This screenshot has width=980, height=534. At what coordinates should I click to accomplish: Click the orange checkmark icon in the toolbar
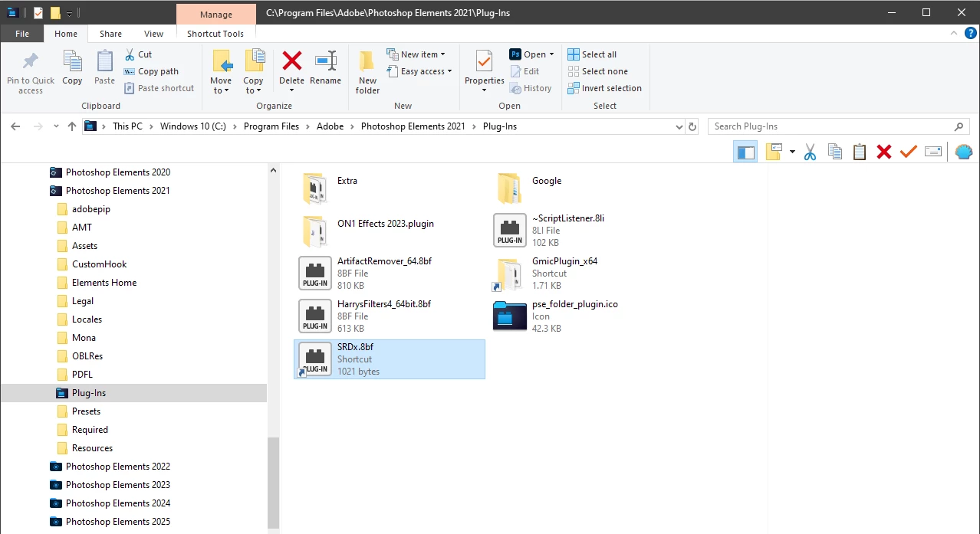(909, 152)
